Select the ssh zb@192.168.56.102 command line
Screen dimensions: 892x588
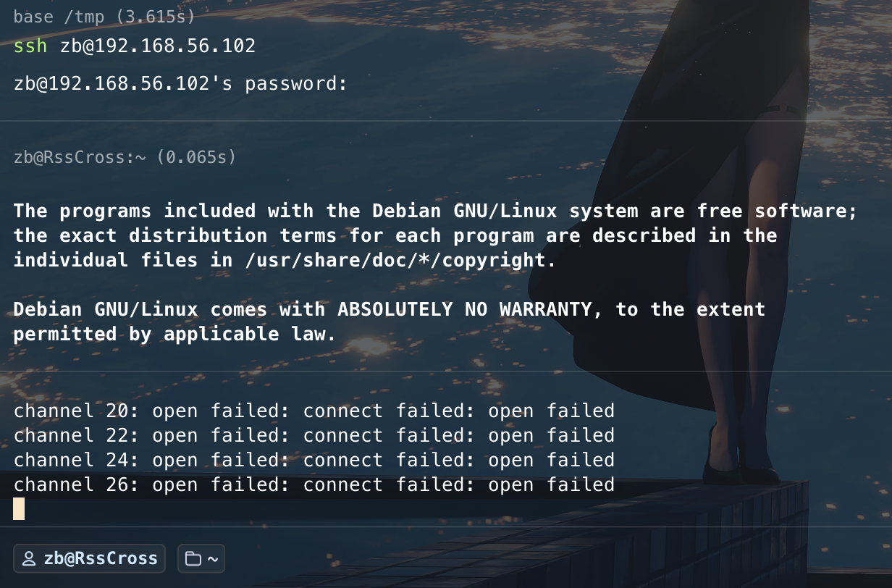(x=135, y=46)
